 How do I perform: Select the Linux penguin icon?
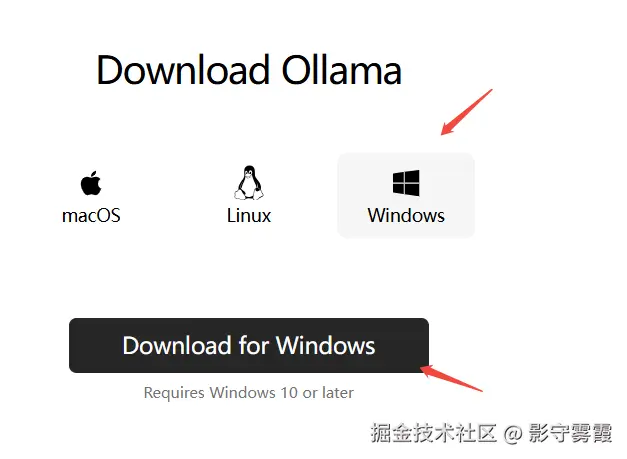tap(249, 182)
